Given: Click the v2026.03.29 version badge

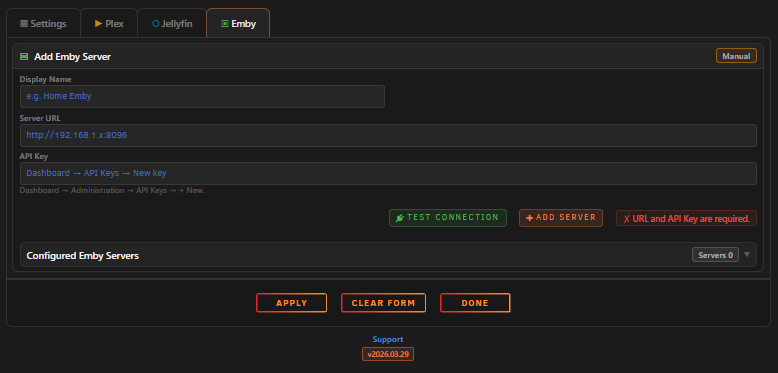Looking at the screenshot, I should coord(388,354).
